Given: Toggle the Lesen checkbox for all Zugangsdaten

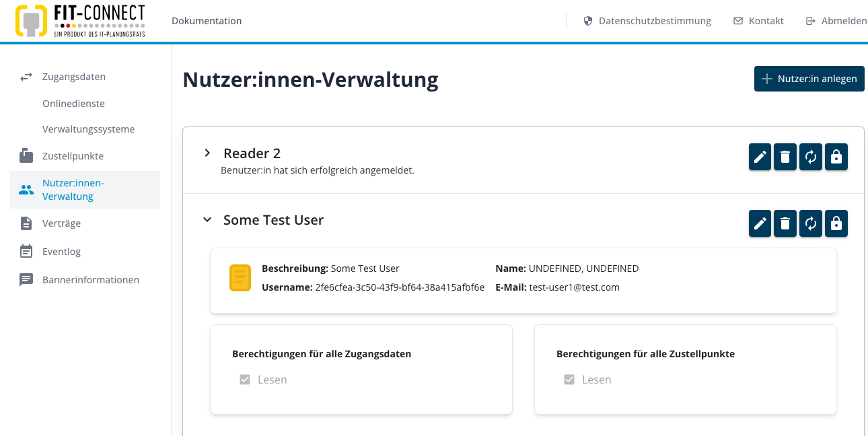Looking at the screenshot, I should pos(245,379).
